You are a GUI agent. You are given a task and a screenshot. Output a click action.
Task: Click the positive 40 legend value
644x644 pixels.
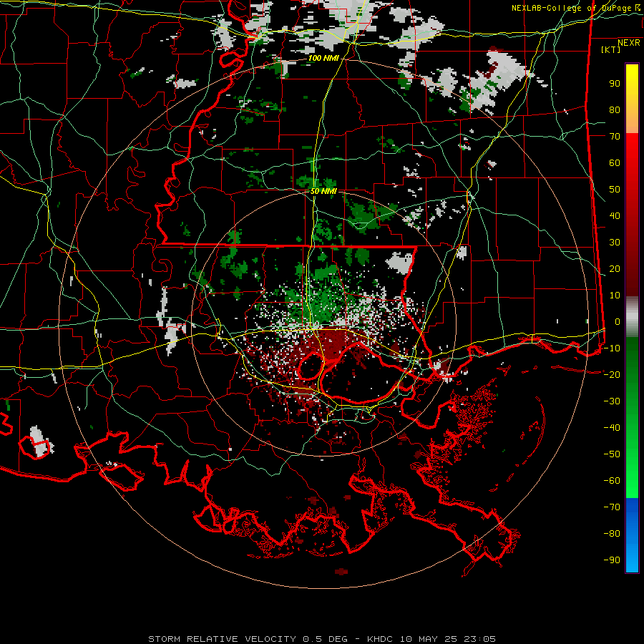(615, 216)
